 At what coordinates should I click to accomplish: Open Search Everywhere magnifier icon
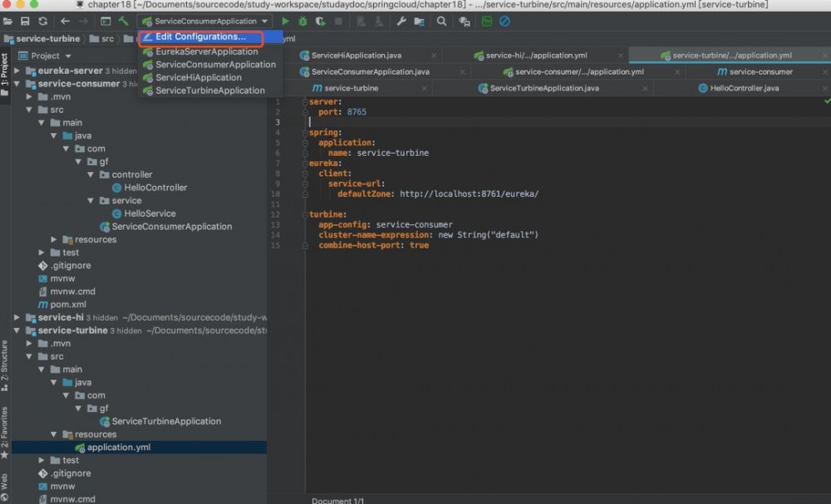coord(441,21)
